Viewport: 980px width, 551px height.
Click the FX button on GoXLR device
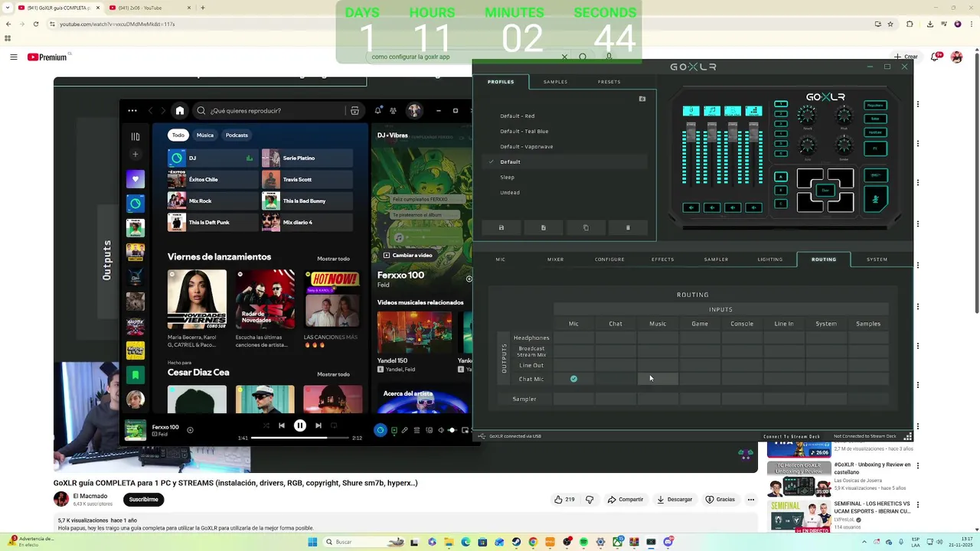876,148
